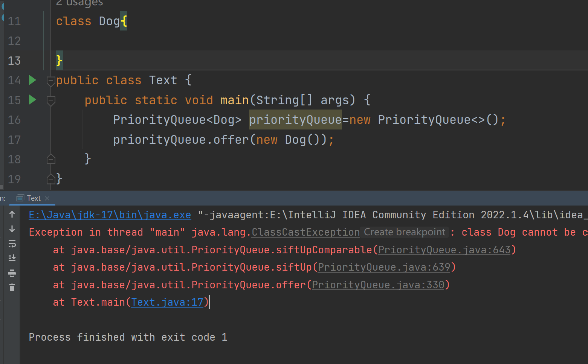588x364 pixels.
Task: Click the down stack trace arrow icon
Action: coord(12,229)
